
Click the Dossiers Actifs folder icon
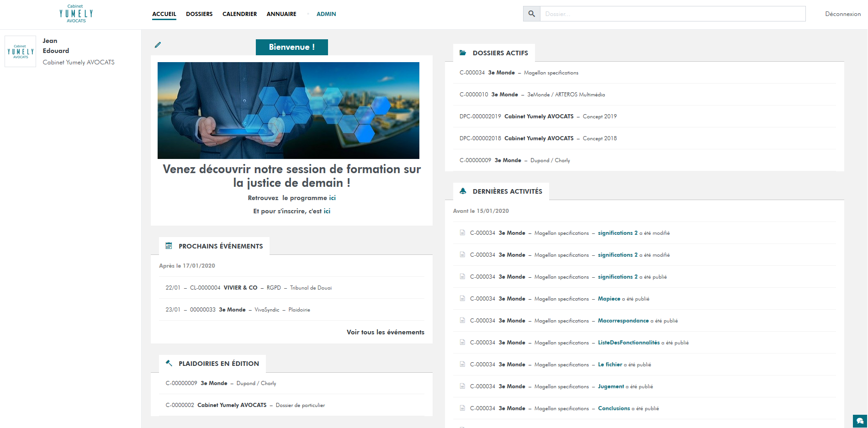coord(463,53)
